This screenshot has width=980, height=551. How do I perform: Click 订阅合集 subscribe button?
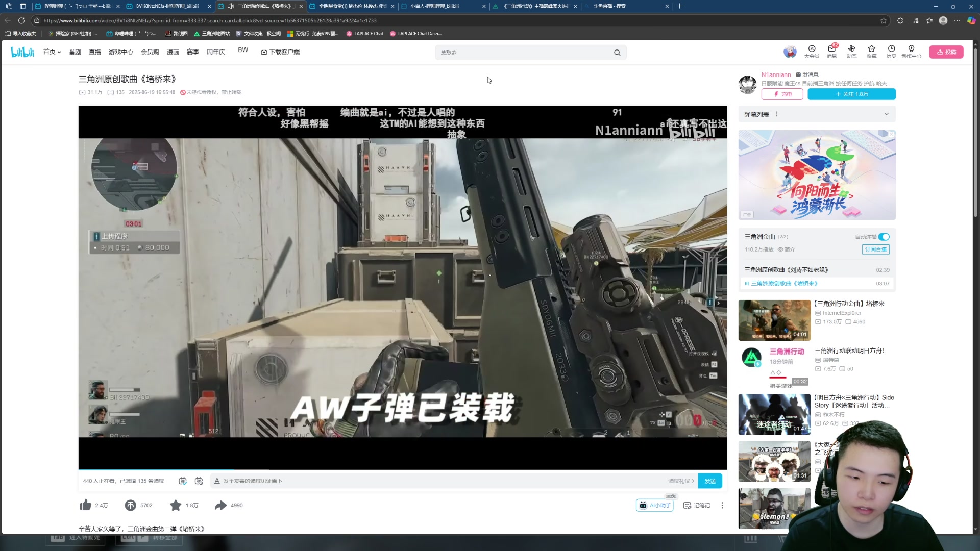(x=876, y=249)
